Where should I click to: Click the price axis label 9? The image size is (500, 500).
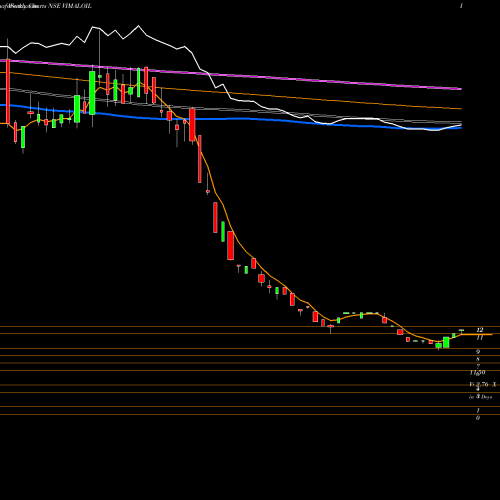(x=478, y=352)
